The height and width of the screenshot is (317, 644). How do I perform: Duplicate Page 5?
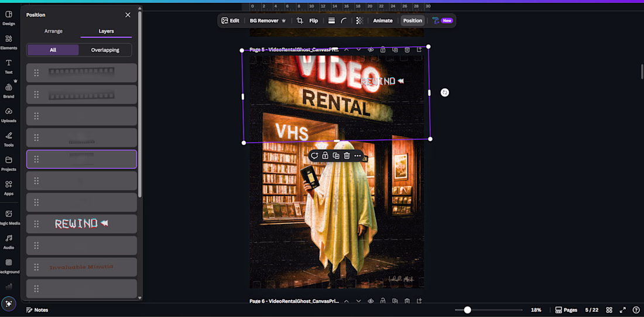click(x=395, y=50)
